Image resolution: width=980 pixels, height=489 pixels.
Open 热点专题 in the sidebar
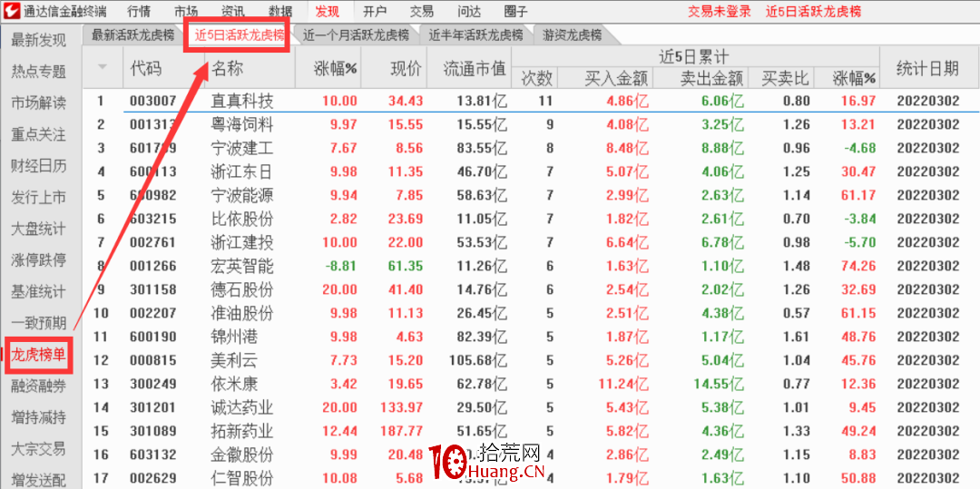coord(38,72)
